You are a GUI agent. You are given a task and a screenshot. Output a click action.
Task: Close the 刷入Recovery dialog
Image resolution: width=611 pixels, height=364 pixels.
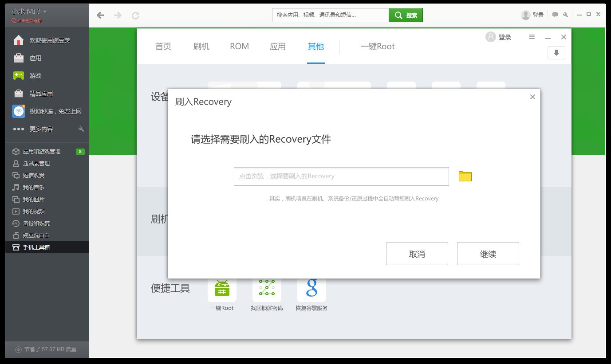[x=532, y=97]
